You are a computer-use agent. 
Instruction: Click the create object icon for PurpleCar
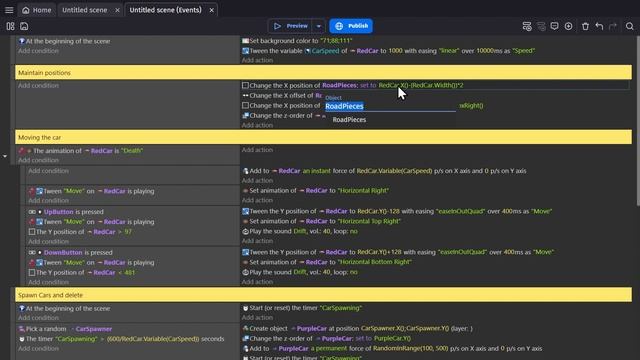tap(245, 328)
